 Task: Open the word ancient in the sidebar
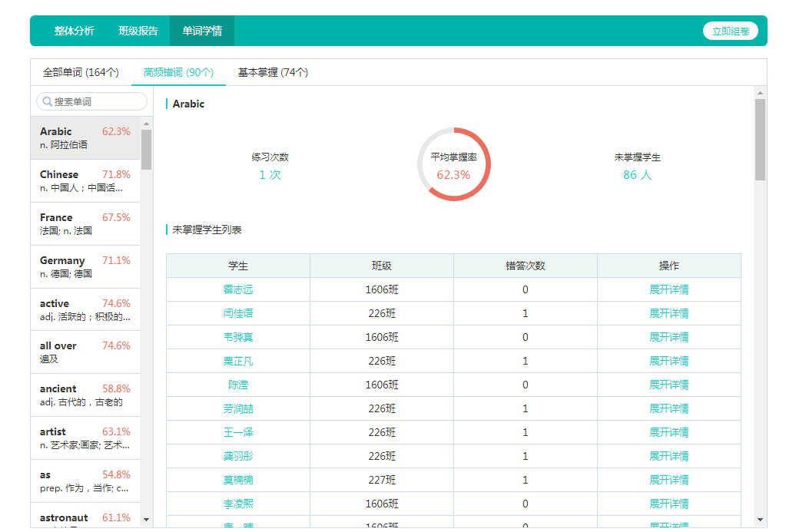pos(85,395)
